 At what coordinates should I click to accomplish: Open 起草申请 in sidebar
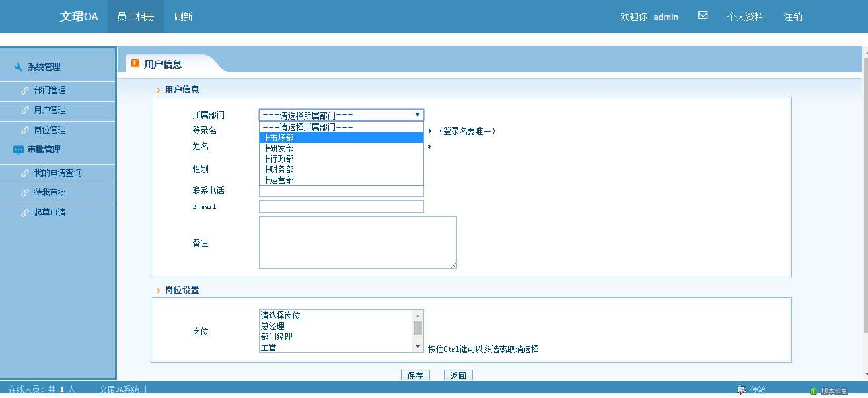50,213
